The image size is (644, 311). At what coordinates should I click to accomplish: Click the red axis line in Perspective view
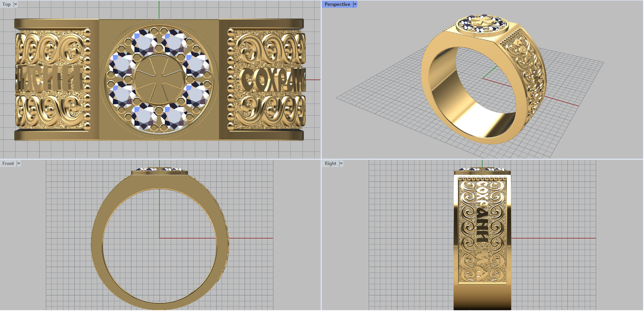click(563, 102)
